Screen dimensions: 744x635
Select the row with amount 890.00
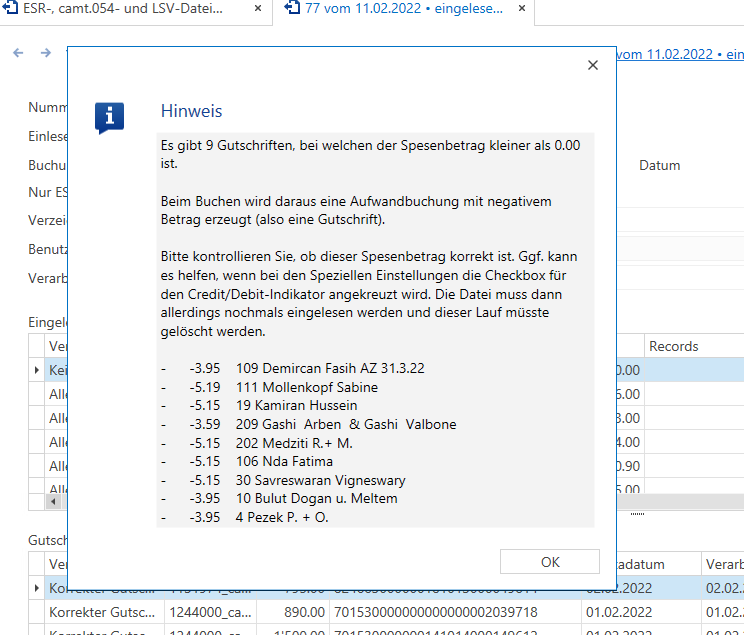coord(386,612)
